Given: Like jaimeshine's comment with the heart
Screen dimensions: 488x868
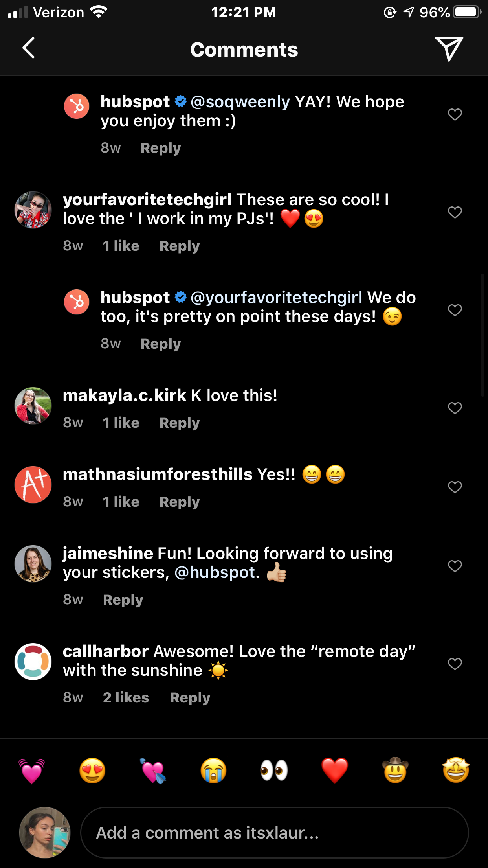Looking at the screenshot, I should (x=455, y=566).
